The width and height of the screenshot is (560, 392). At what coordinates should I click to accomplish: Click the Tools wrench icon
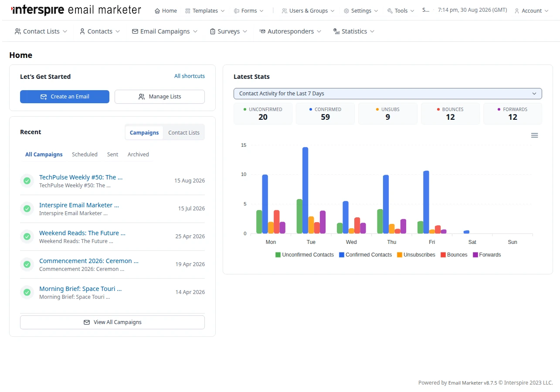tap(390, 11)
